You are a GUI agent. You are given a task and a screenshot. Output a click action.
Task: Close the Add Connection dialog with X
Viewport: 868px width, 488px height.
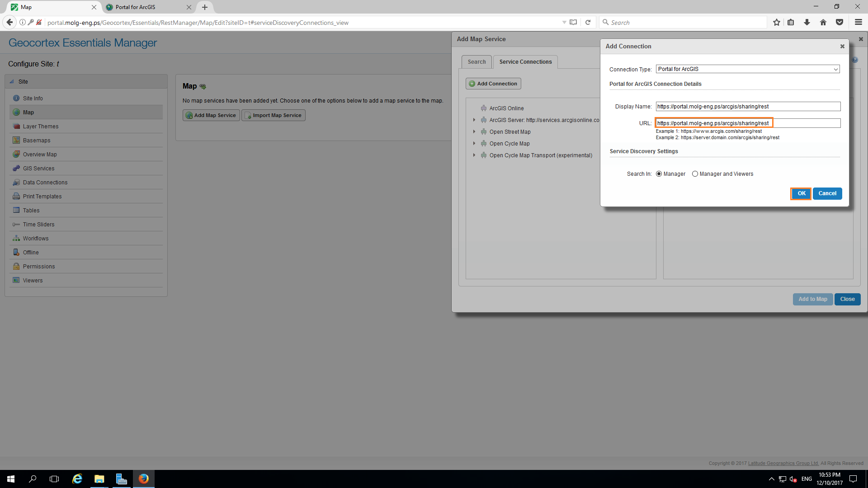click(842, 47)
